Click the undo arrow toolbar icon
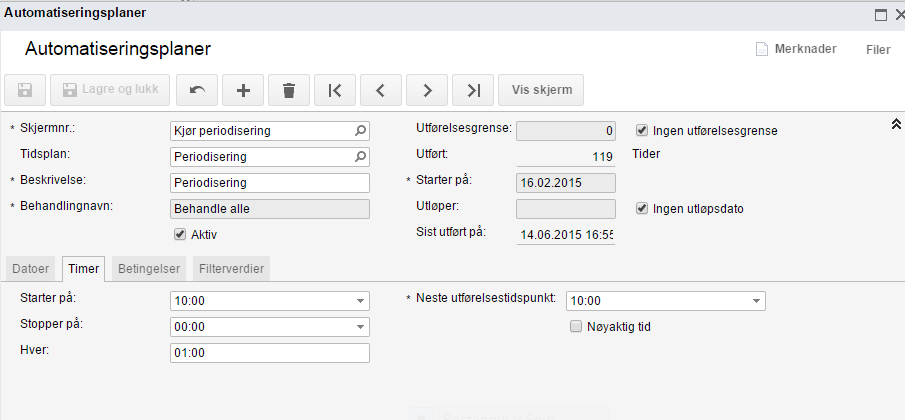This screenshot has height=420, width=905. (x=197, y=90)
